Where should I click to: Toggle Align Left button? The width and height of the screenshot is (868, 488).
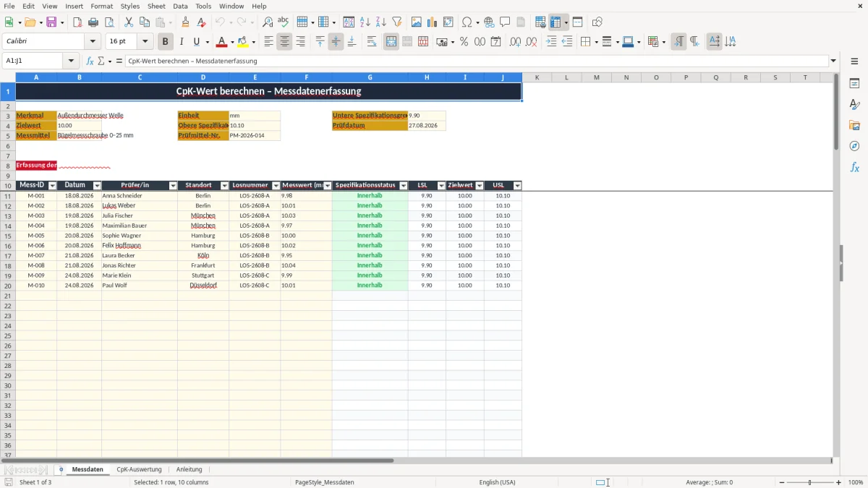pyautogui.click(x=268, y=42)
